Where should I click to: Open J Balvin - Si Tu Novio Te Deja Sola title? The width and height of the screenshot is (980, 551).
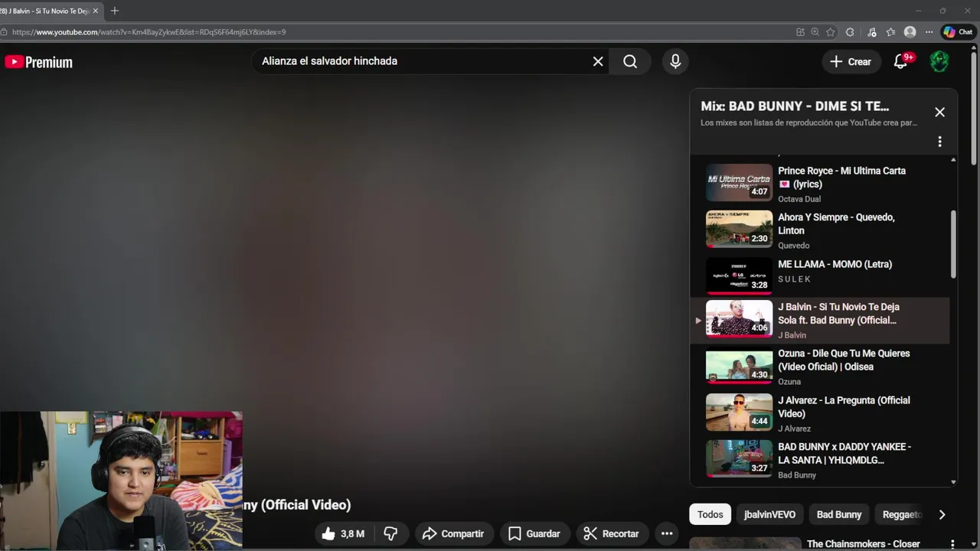838,314
